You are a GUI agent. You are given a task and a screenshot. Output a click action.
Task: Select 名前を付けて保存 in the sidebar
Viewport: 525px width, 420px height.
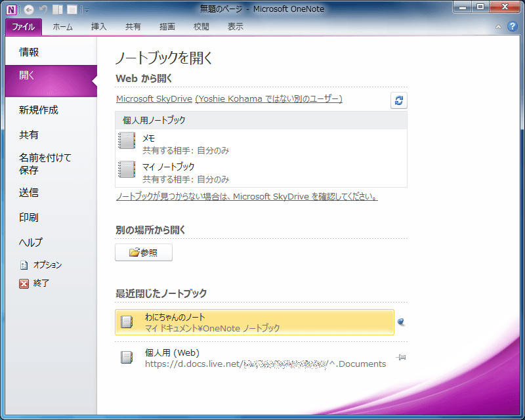point(51,164)
